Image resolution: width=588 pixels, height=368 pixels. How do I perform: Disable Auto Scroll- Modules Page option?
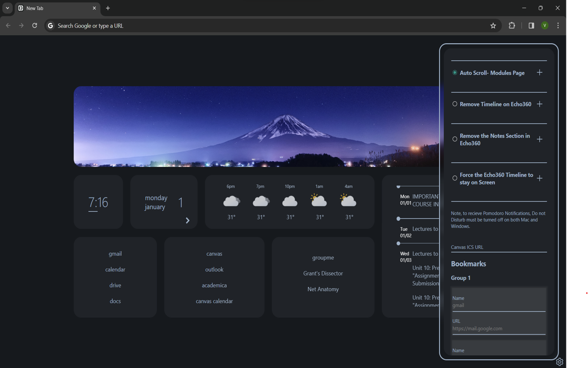(455, 73)
